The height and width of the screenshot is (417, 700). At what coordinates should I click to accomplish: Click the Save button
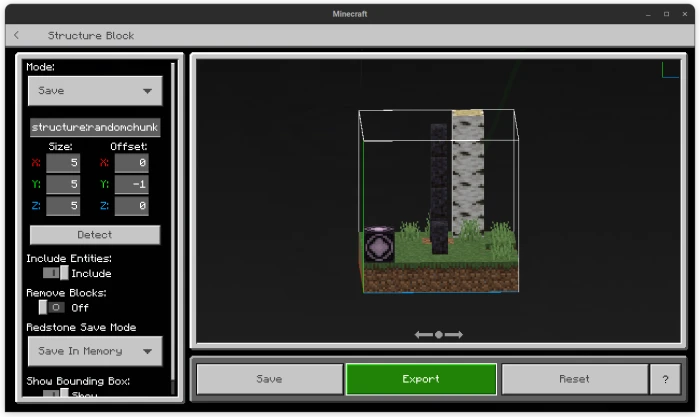[x=270, y=379]
